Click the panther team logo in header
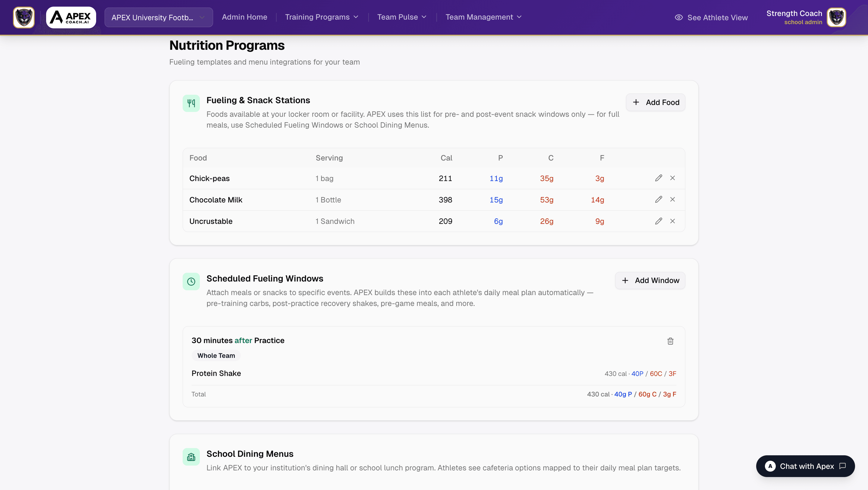Screen dimensions: 868x490 tap(24, 17)
